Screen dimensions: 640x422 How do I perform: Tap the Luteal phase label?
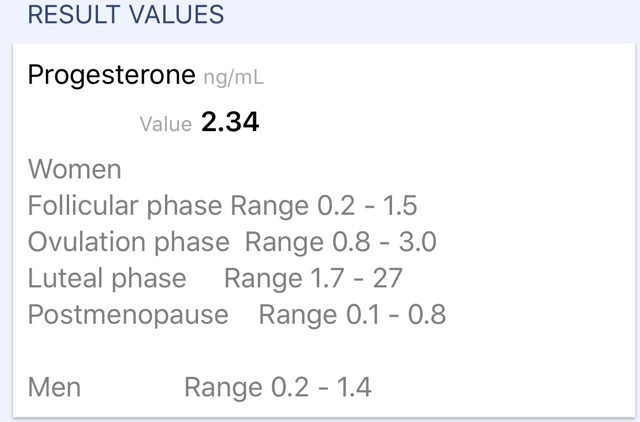pos(107,278)
